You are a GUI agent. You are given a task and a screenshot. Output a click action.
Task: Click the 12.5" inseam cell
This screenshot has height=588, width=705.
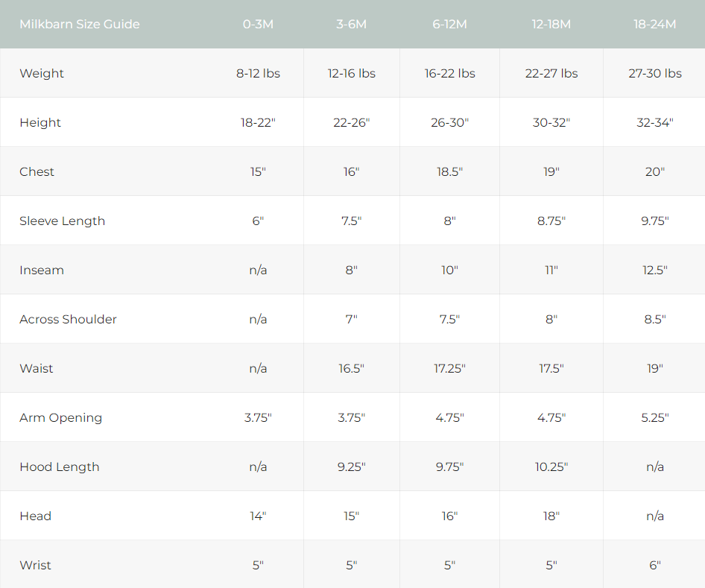654,270
